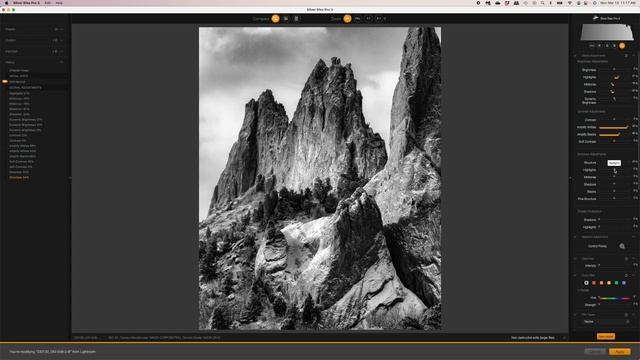Select GLOBAL ADJUSTMENTS history entry
This screenshot has width=640, height=360.
point(25,87)
